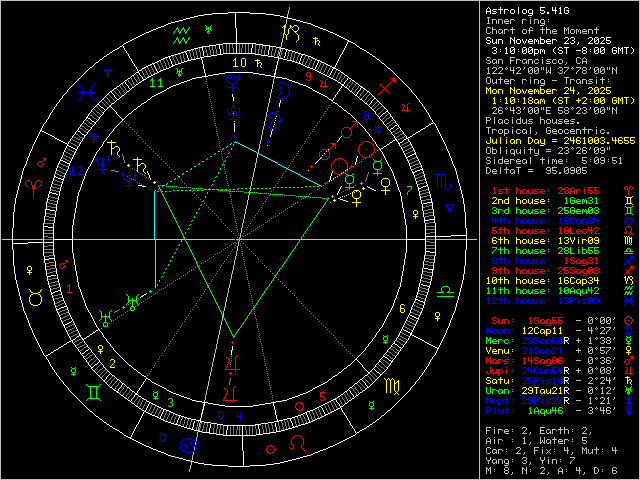The height and width of the screenshot is (480, 640).
Task: Select the 10th house cusp row in sidebar
Action: pos(549,279)
